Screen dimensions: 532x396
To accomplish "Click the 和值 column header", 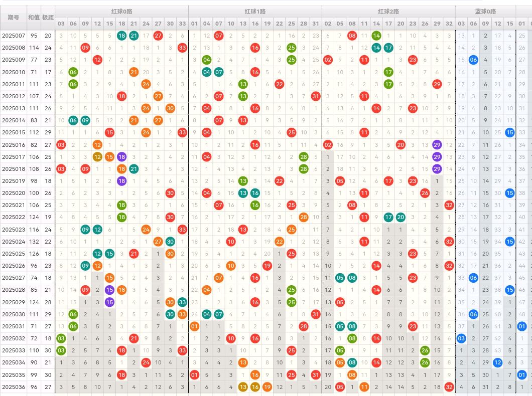I will point(34,17).
